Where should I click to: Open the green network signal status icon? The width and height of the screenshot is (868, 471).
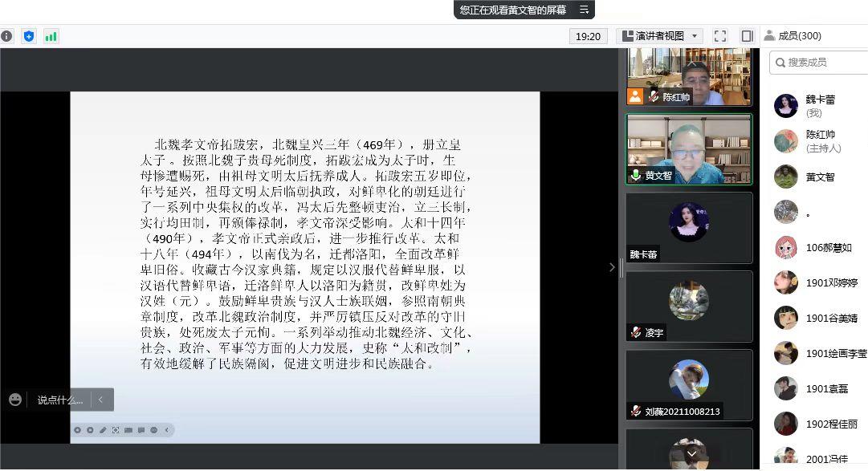[x=51, y=36]
